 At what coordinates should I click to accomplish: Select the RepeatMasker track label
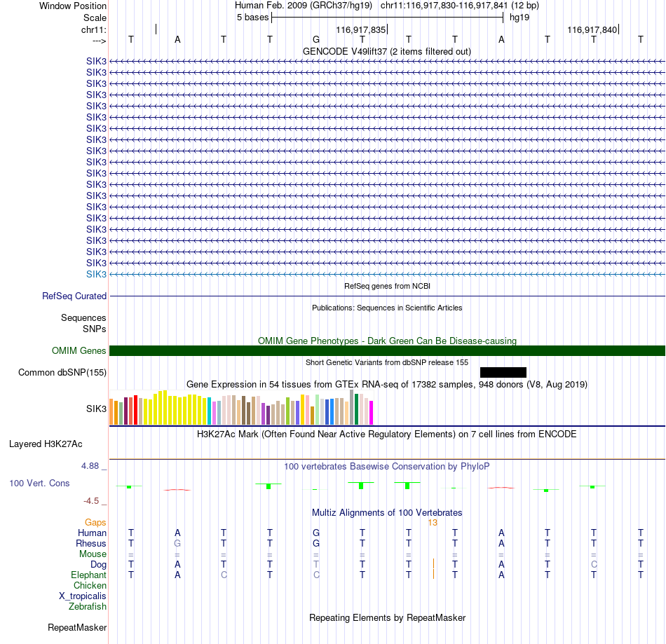click(x=77, y=627)
